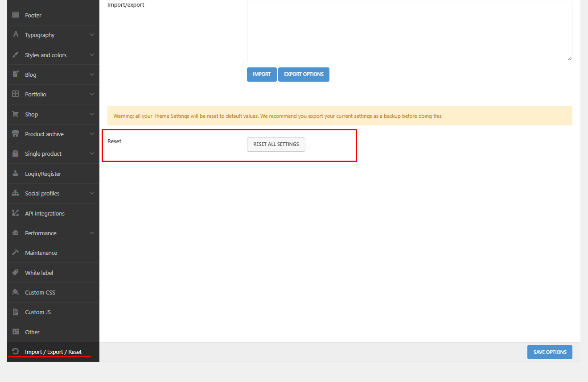Open the Blog settings section

53,75
